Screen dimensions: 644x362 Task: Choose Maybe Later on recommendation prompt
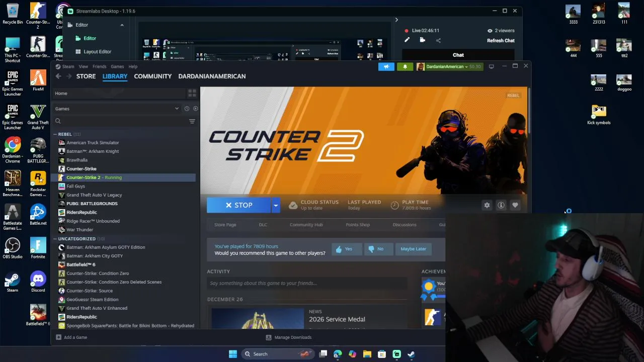point(414,249)
